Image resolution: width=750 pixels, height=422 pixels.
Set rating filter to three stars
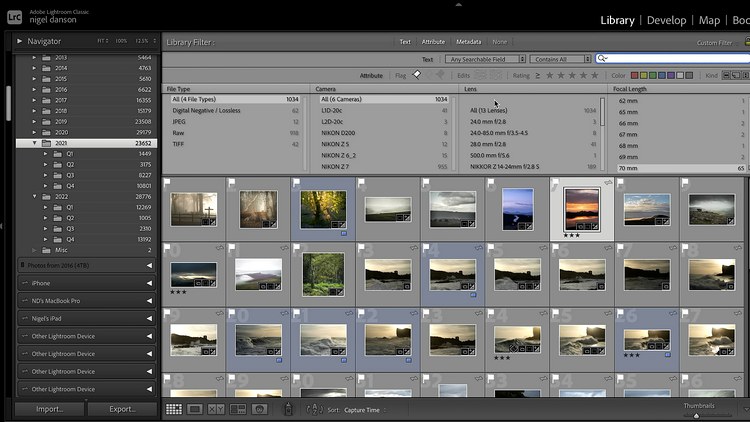(572, 75)
